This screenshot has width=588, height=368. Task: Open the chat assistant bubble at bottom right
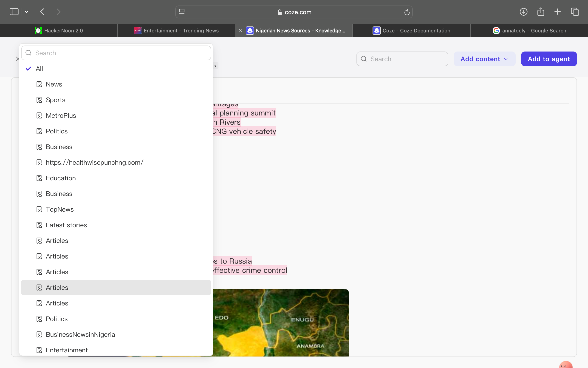(566, 365)
